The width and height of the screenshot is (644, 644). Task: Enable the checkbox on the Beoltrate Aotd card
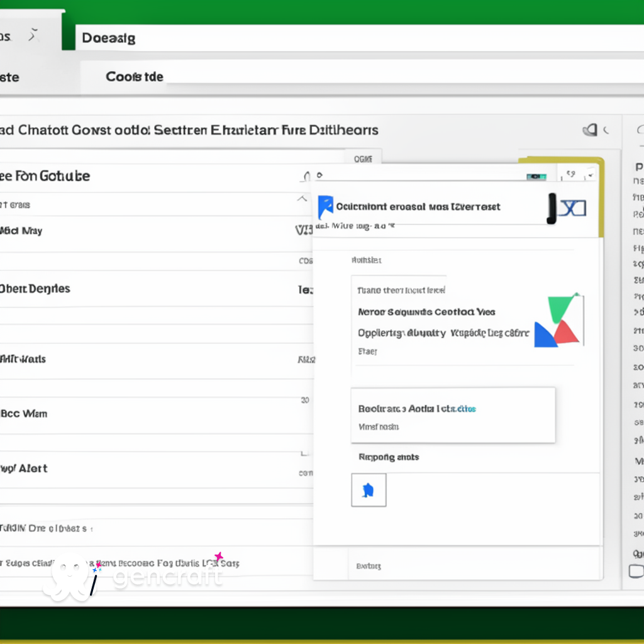click(360, 409)
